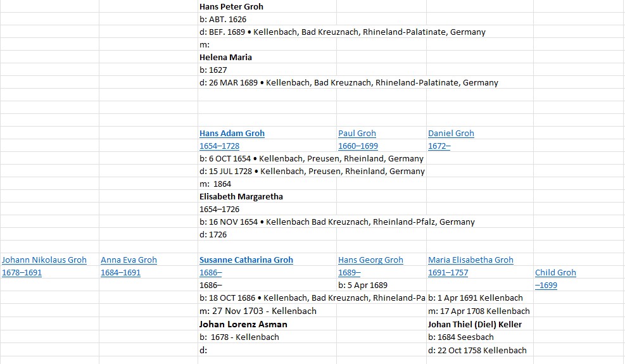Follow the 1691–1757 date link
The width and height of the screenshot is (625, 364).
tap(448, 273)
